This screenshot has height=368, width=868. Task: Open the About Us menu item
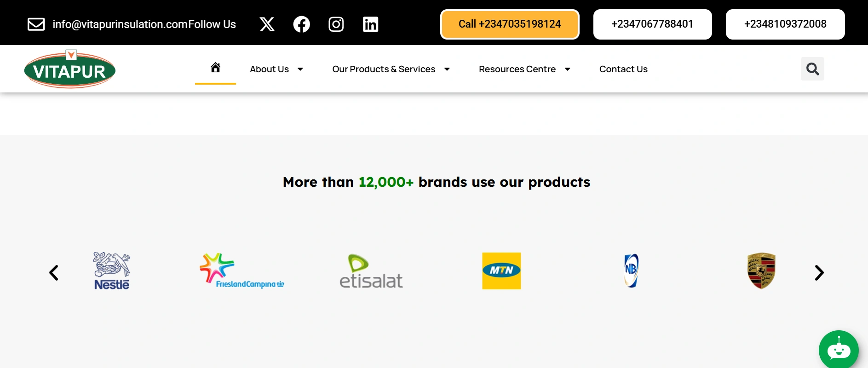coord(269,69)
